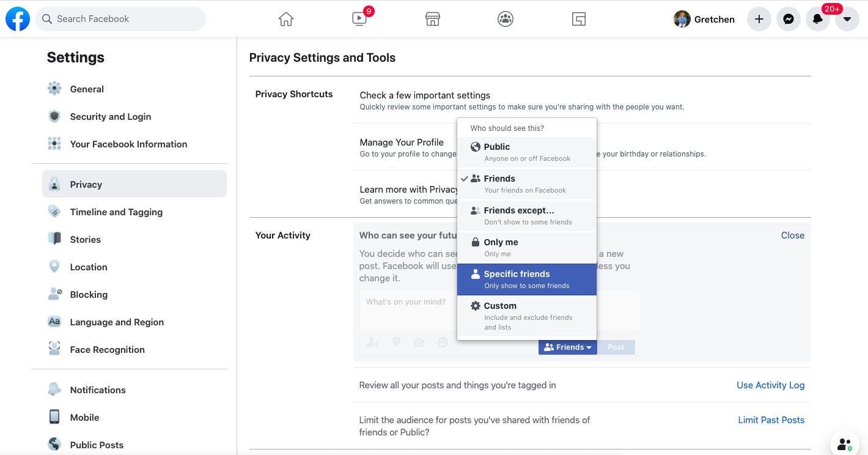Viewport: 868px width, 455px height.
Task: Select Privacy in settings sidebar
Action: click(134, 184)
